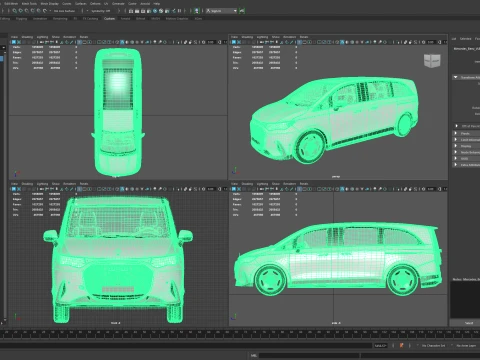480x360 pixels.
Task: Switch to the Rendering shelf tab
Action: pyautogui.click(x=60, y=18)
